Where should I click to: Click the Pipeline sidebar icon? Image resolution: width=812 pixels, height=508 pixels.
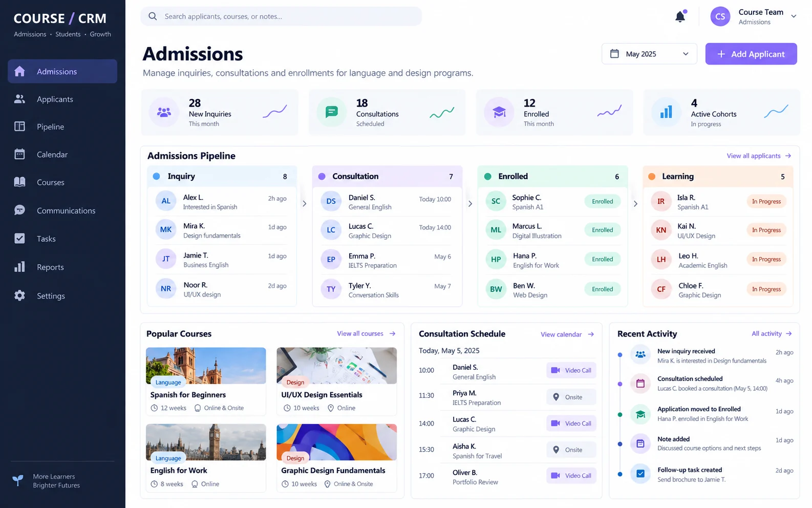[x=19, y=126]
